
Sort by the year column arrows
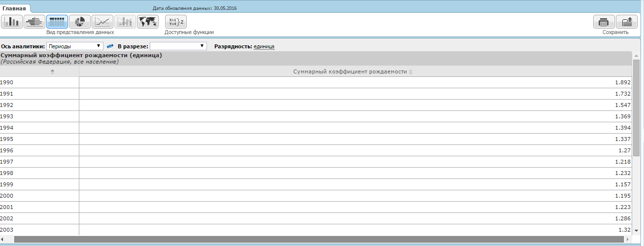tap(52, 71)
